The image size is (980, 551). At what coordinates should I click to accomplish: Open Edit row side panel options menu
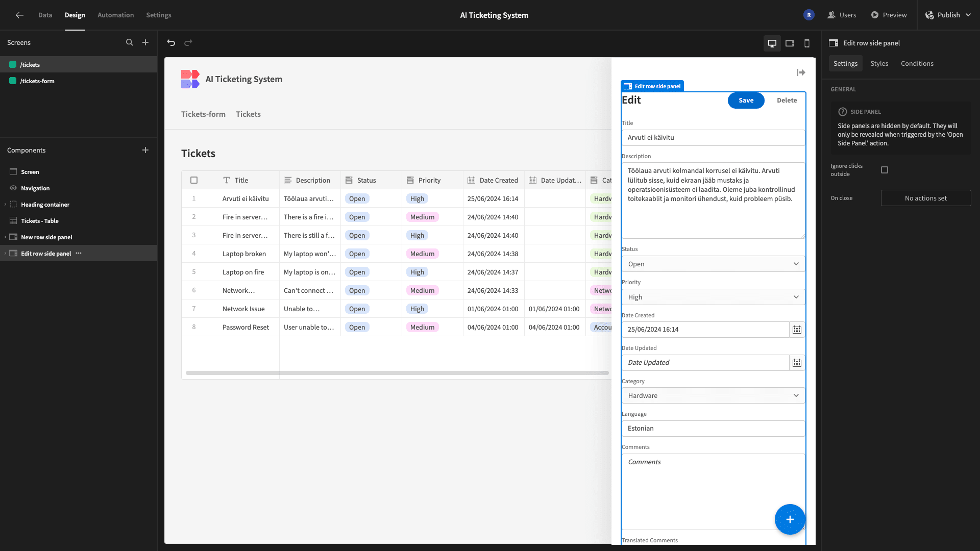(x=79, y=254)
